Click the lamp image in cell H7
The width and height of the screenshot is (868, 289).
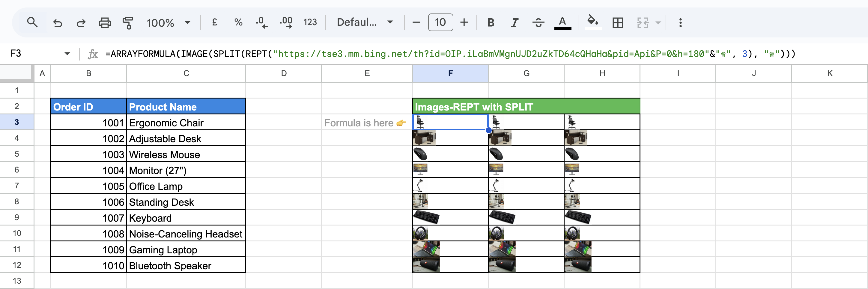pos(570,185)
